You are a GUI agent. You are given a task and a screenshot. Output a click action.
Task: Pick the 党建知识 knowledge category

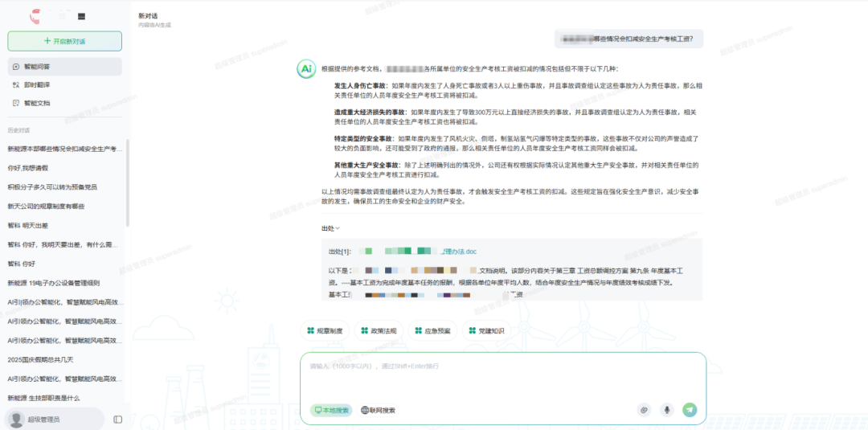(x=486, y=330)
